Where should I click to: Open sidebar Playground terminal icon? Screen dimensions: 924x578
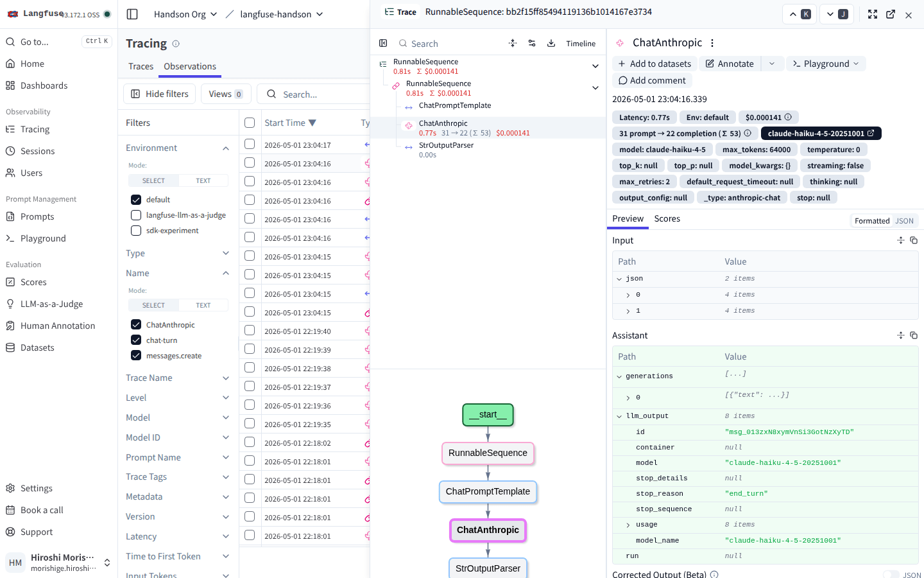click(x=10, y=238)
